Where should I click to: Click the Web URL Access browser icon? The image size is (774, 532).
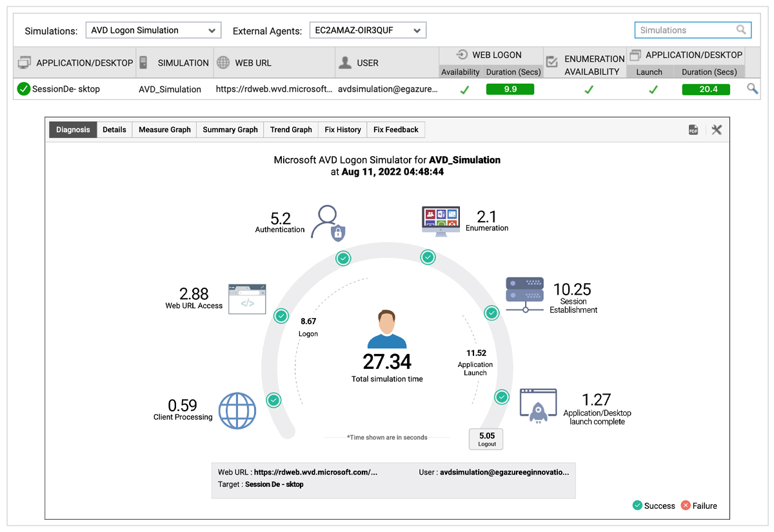tap(247, 299)
